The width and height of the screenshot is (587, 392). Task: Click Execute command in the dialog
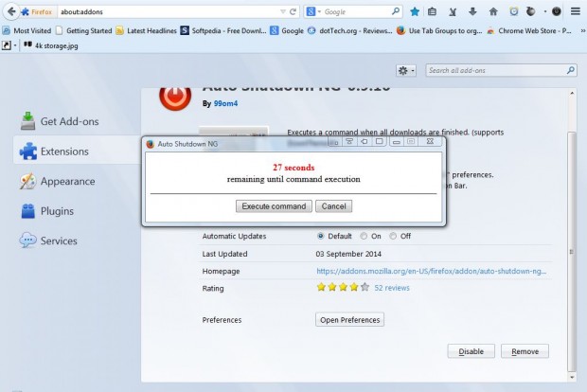[x=274, y=206]
